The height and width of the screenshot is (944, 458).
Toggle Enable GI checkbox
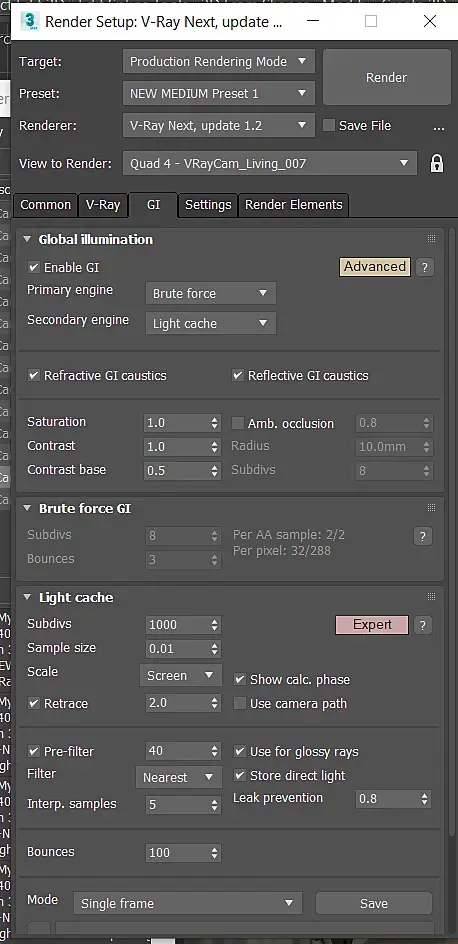click(x=34, y=267)
